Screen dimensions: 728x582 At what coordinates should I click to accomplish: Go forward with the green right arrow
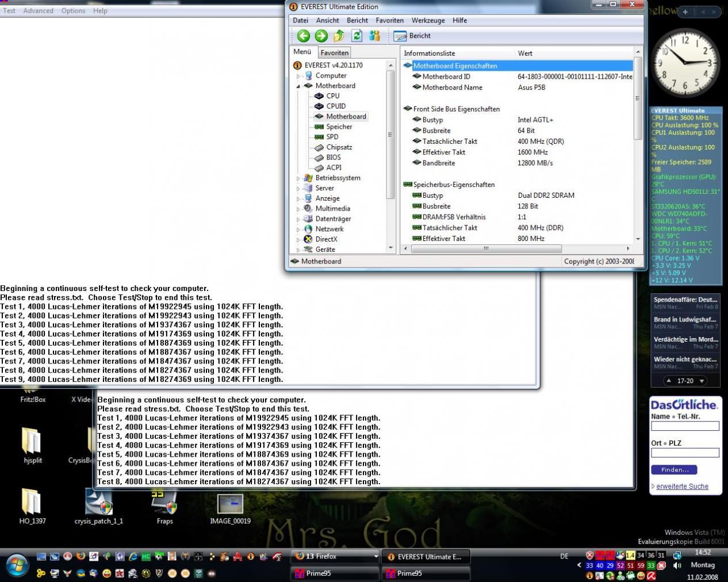coord(321,36)
